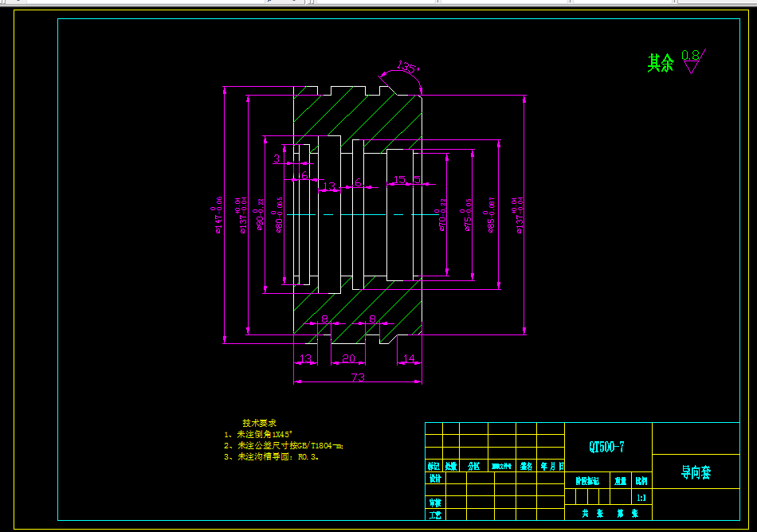This screenshot has height=532, width=757.
Task: Select note 2 about GB/T1804-m tolerance
Action: point(284,446)
